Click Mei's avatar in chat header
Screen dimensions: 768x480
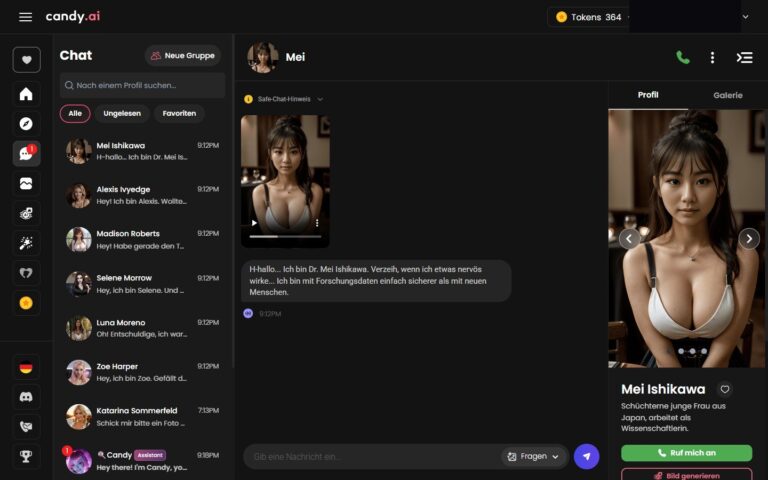263,57
